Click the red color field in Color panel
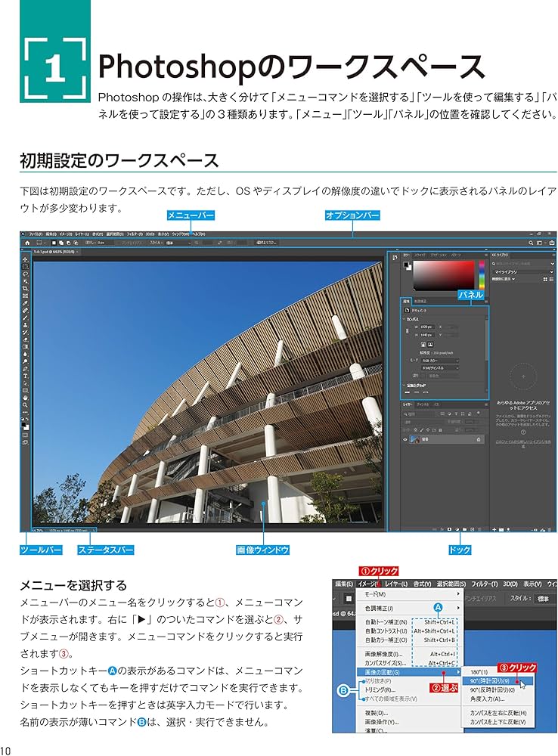Viewport: 558px width, 756px height. tap(444, 275)
